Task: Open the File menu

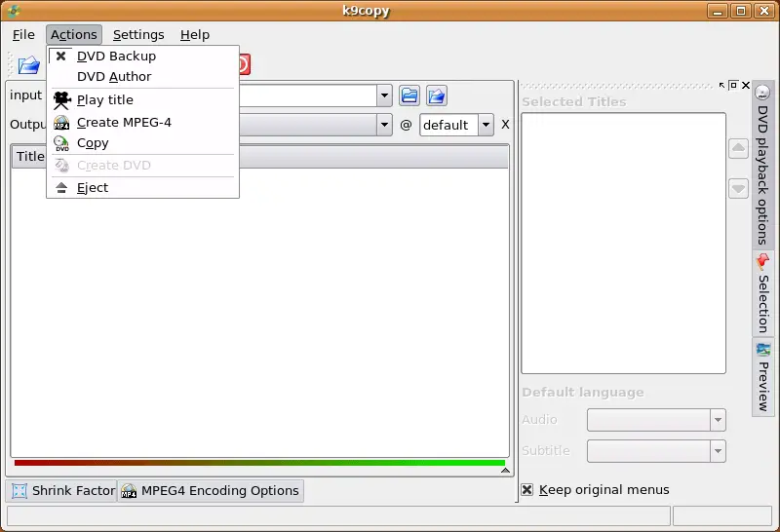Action: point(23,35)
